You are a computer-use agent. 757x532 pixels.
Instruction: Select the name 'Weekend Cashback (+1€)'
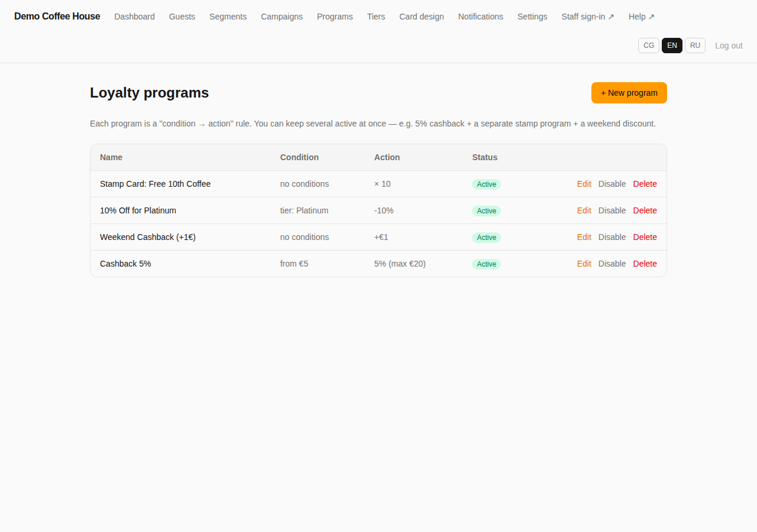click(148, 237)
